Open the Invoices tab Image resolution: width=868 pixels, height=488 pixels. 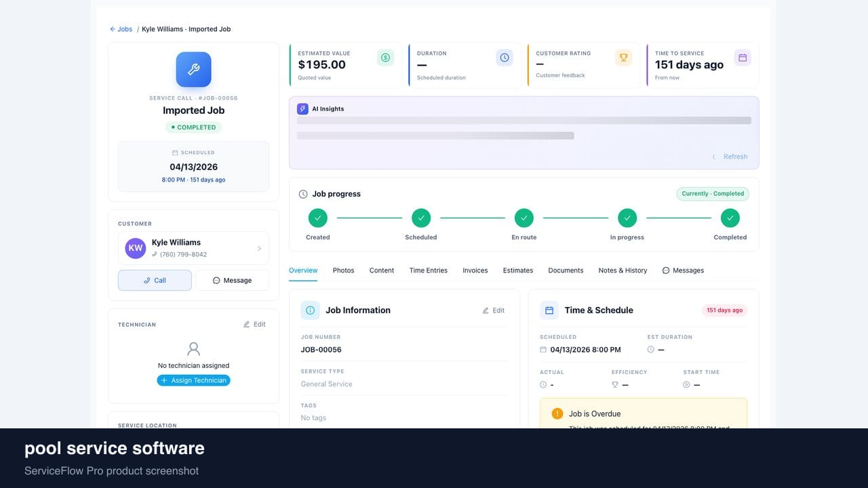coord(475,270)
